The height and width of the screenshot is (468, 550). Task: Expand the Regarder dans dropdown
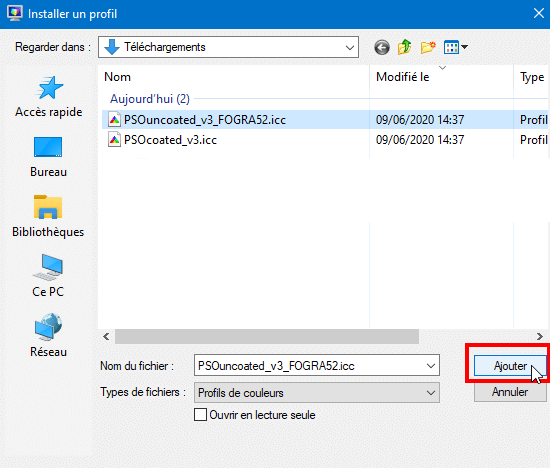tap(349, 47)
